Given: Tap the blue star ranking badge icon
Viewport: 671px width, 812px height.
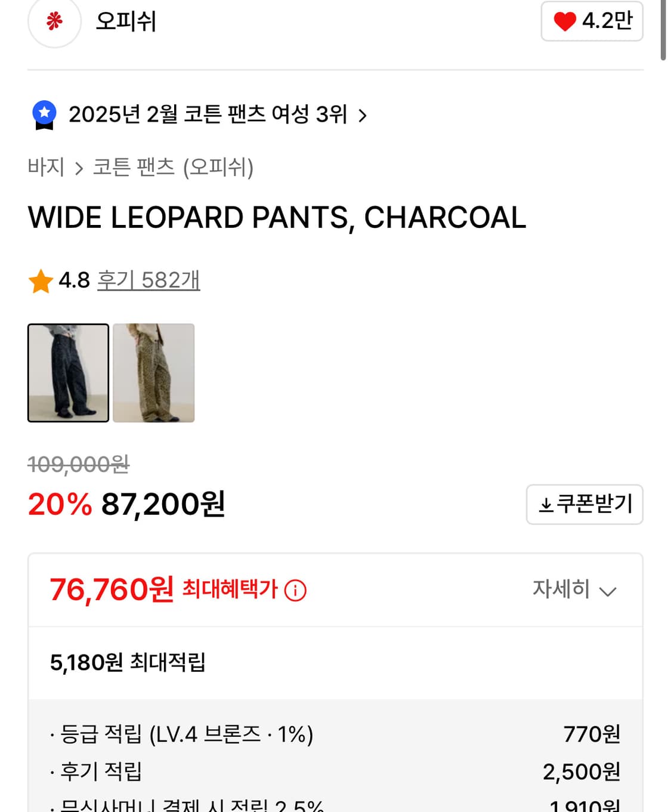Looking at the screenshot, I should pos(44,115).
